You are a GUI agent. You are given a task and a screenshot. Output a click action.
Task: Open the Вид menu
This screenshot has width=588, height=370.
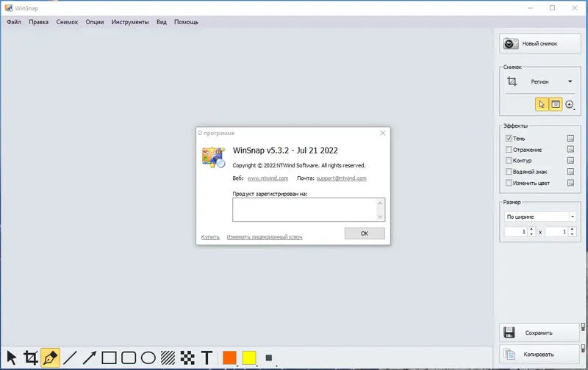162,22
